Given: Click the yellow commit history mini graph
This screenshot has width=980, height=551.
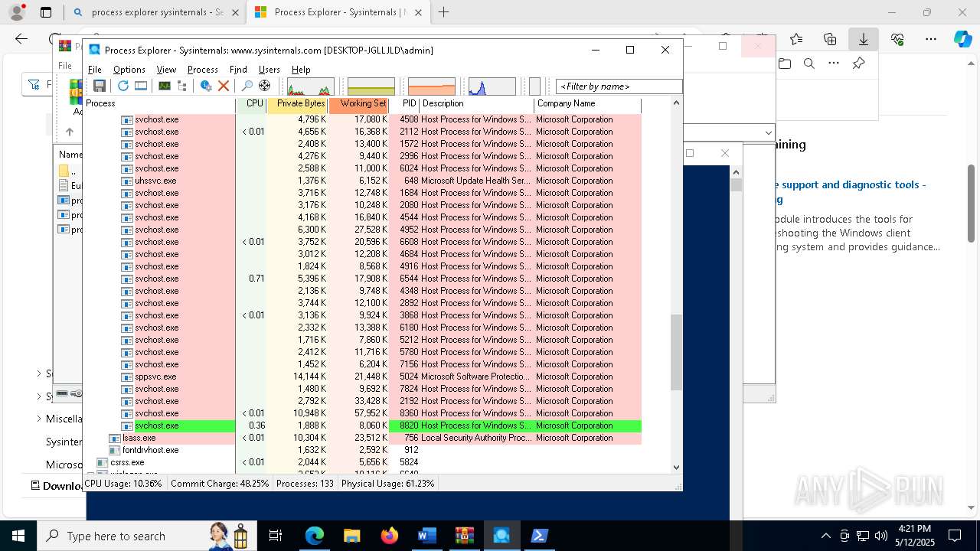Looking at the screenshot, I should (x=371, y=86).
